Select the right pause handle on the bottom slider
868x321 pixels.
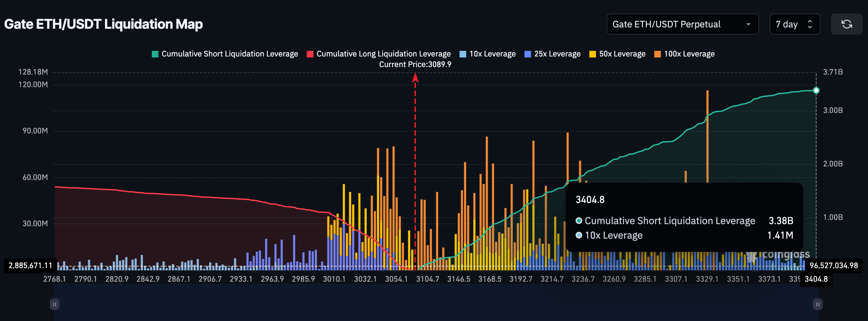(818, 304)
